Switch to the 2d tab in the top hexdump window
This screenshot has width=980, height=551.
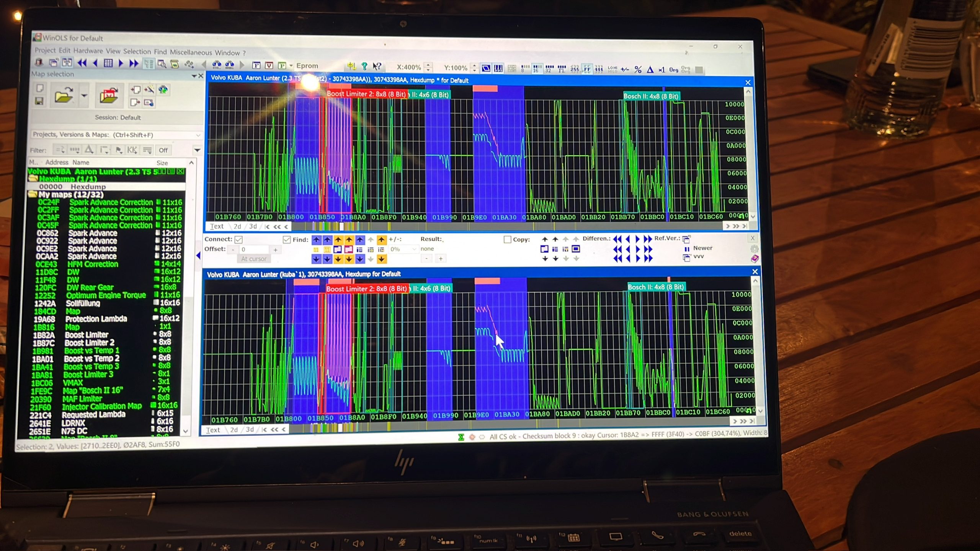pyautogui.click(x=237, y=227)
